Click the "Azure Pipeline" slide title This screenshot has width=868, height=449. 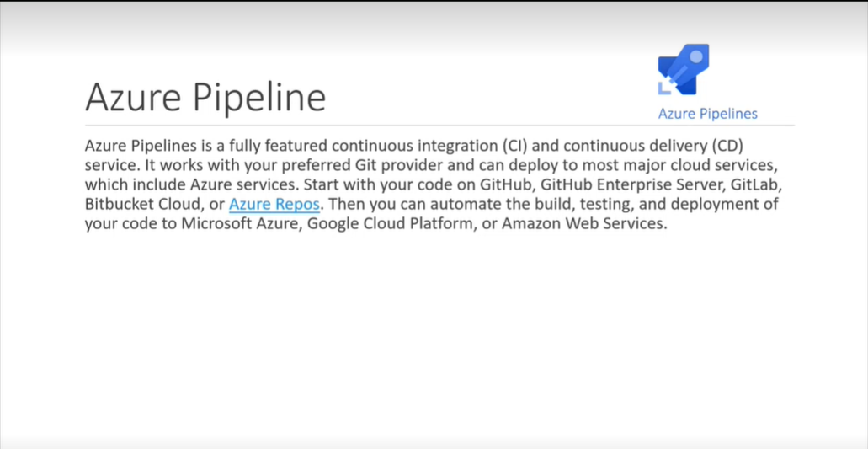coord(205,97)
